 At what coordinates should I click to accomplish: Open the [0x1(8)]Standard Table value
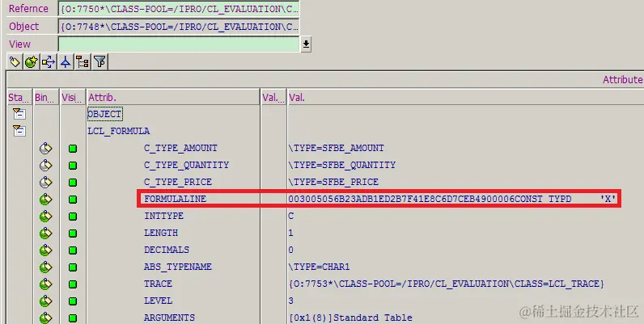(x=351, y=318)
